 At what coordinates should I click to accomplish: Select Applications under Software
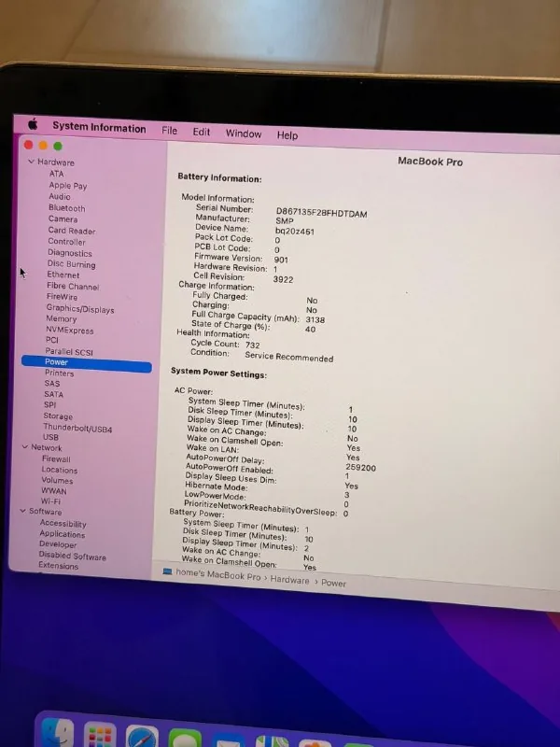(62, 534)
